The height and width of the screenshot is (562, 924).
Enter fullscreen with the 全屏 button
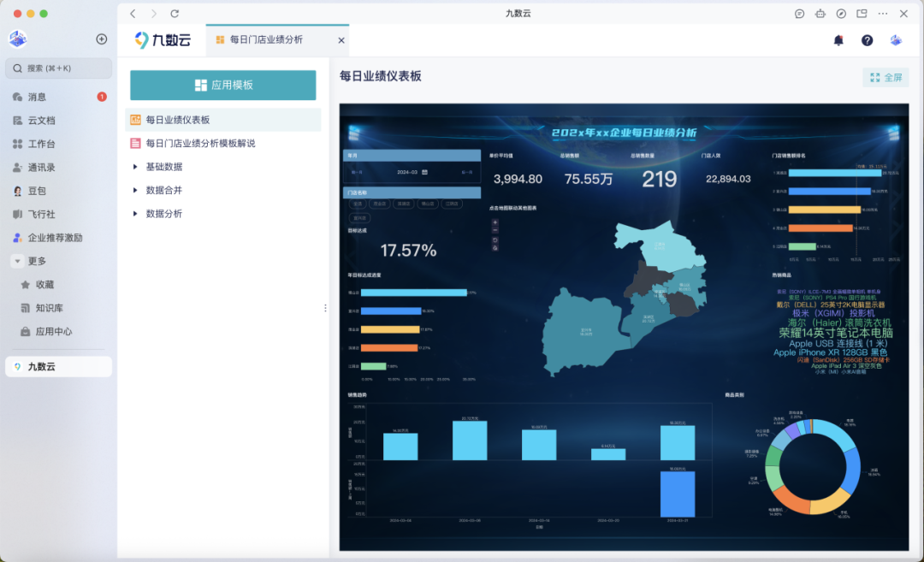(885, 77)
